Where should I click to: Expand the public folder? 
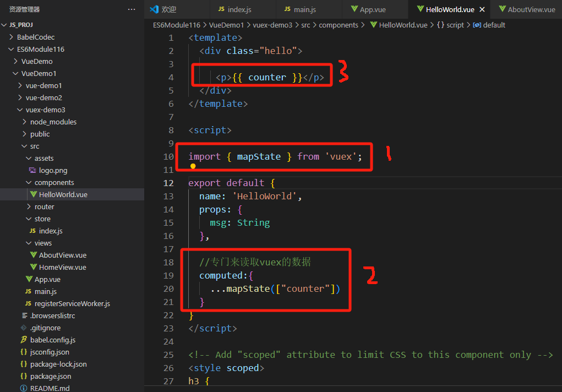(x=24, y=134)
